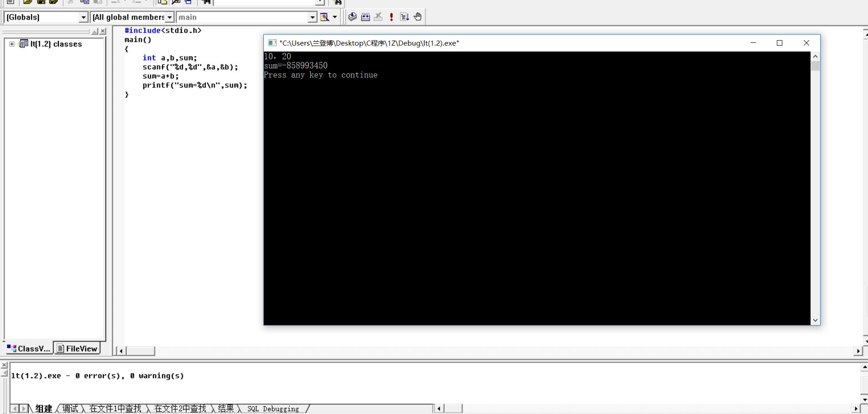Click the Stop Build toolbar icon
Viewport: 868px width, 414px height.
[378, 17]
